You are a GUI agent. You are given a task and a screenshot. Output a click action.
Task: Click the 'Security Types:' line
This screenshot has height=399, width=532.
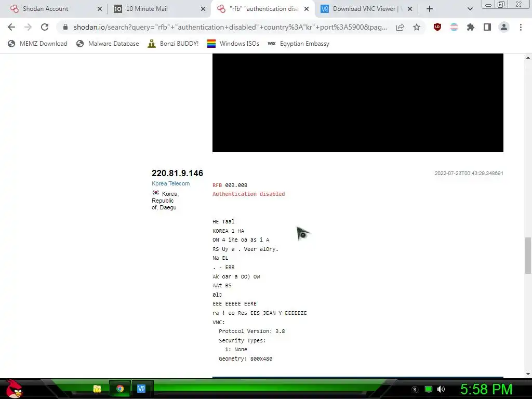[x=242, y=340]
